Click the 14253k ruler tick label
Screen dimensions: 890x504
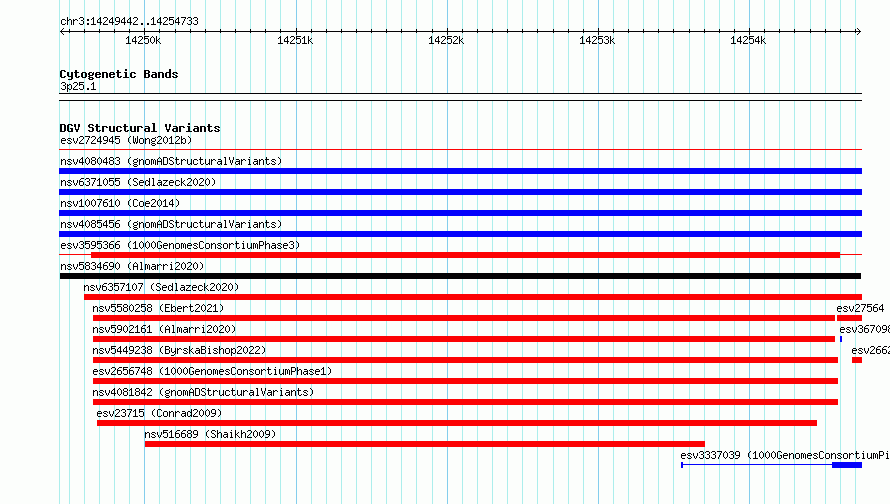597,40
